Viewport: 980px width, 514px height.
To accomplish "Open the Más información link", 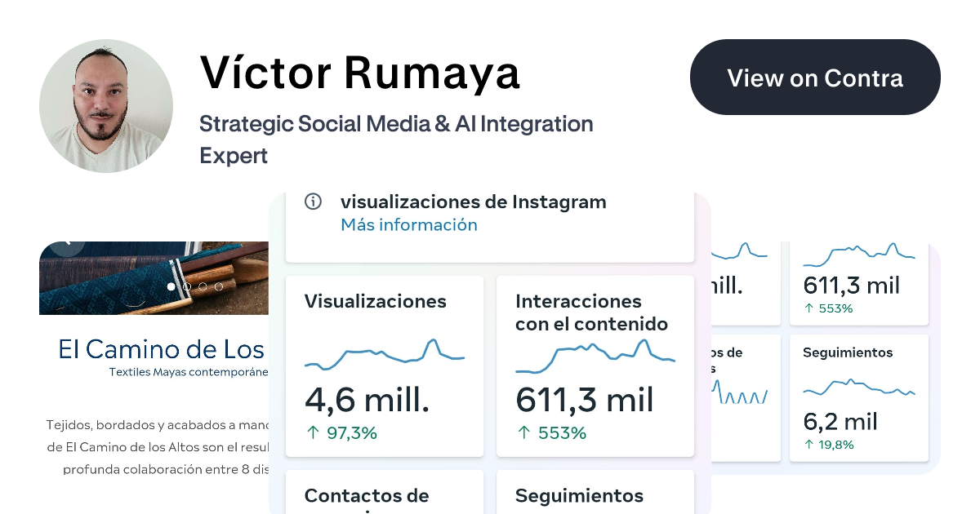I will (408, 225).
